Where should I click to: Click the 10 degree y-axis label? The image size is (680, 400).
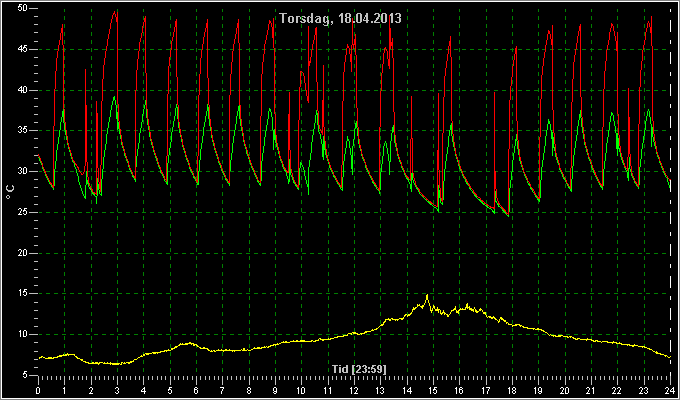click(23, 334)
